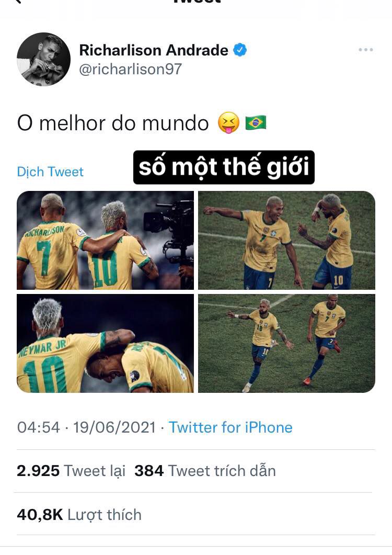Image resolution: width=392 pixels, height=555 pixels.
Task: View the 2.925 Tweet lại list
Action: tap(71, 471)
